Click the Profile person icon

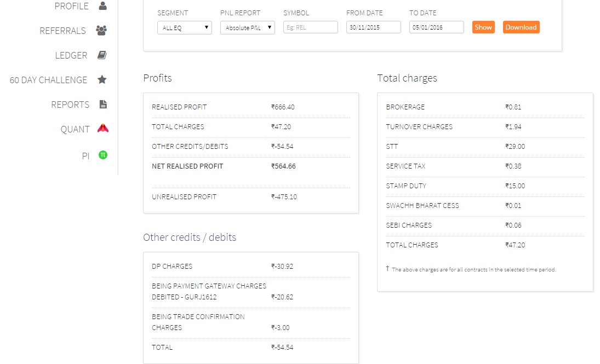(102, 5)
